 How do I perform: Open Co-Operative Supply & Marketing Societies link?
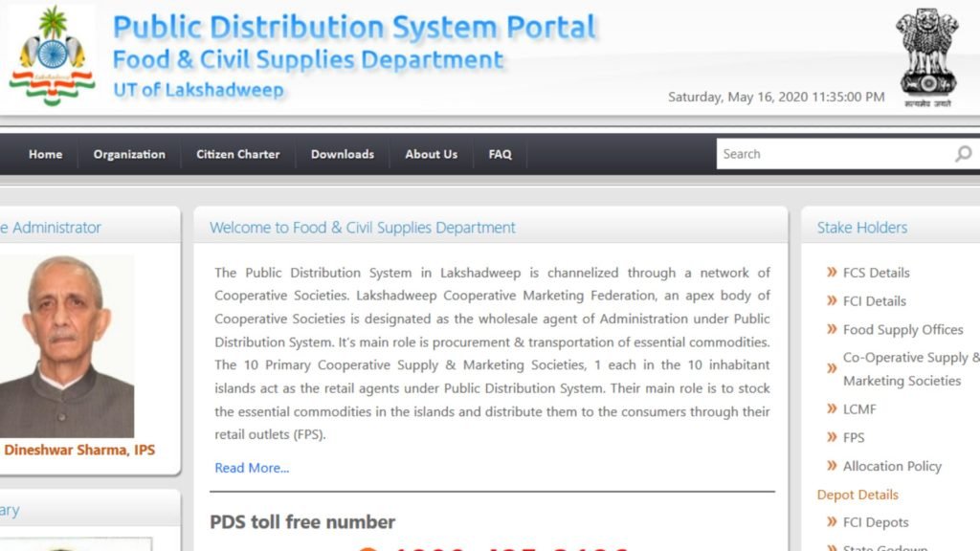909,369
